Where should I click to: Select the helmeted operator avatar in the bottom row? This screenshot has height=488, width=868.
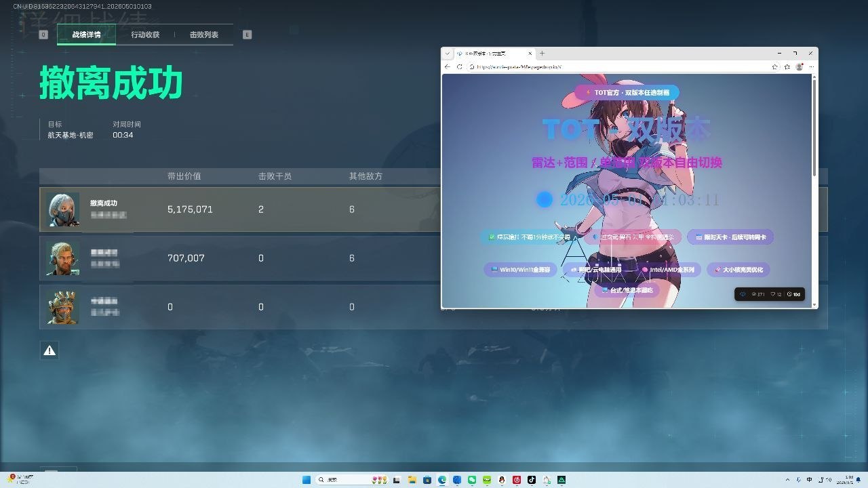pos(63,307)
